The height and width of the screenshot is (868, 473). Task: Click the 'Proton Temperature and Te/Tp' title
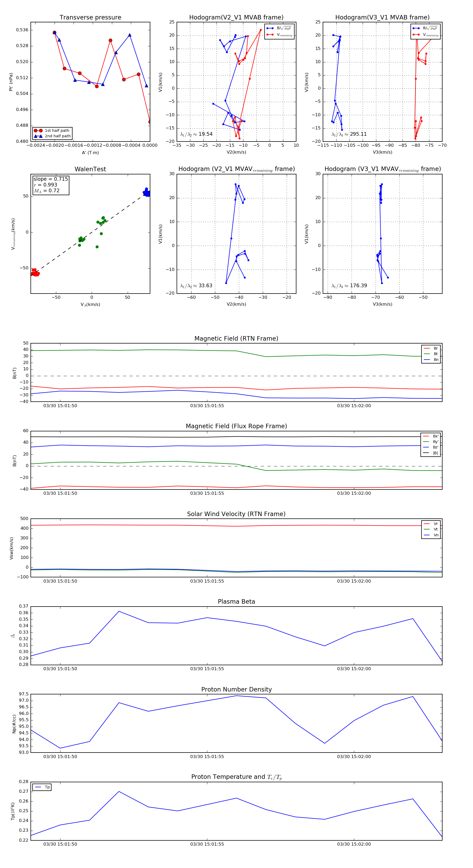(236, 777)
